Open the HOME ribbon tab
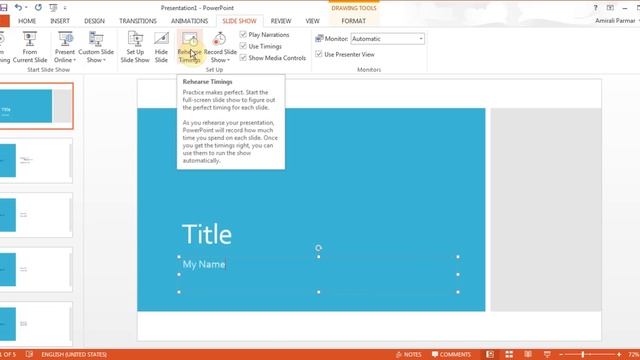Image resolution: width=640 pixels, height=360 pixels. [x=27, y=21]
